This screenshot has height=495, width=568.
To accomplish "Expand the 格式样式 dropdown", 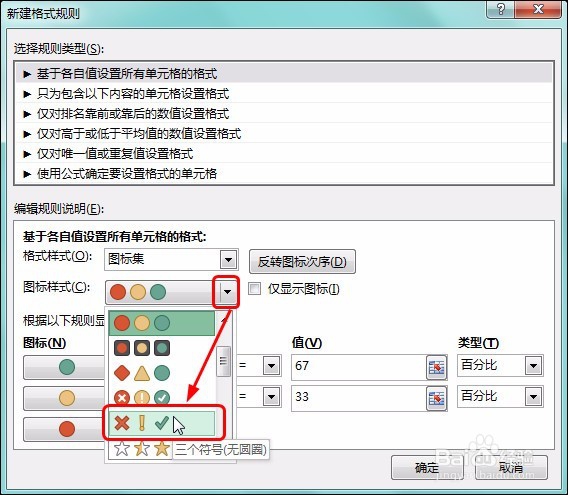I will (x=228, y=259).
